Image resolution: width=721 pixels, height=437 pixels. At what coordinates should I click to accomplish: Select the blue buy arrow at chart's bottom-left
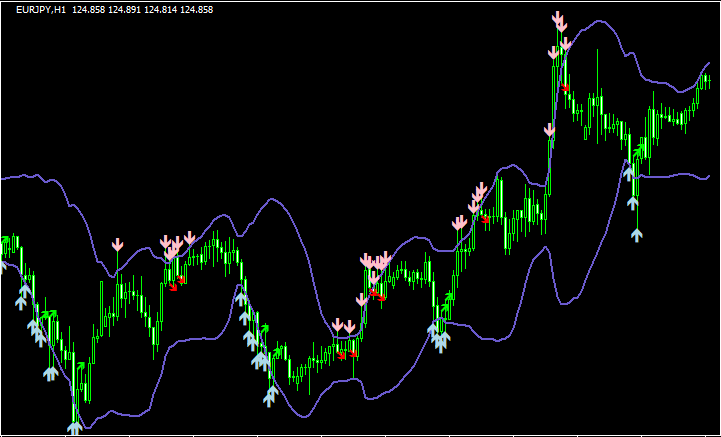coord(73,428)
